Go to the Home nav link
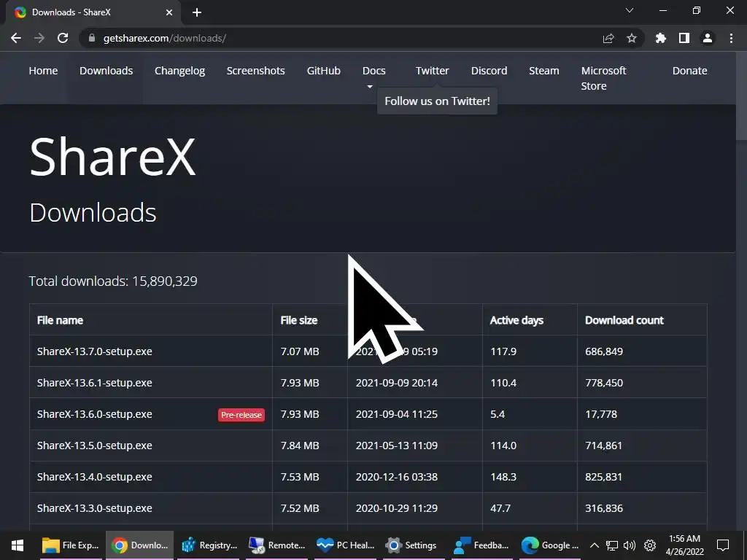 pyautogui.click(x=43, y=71)
